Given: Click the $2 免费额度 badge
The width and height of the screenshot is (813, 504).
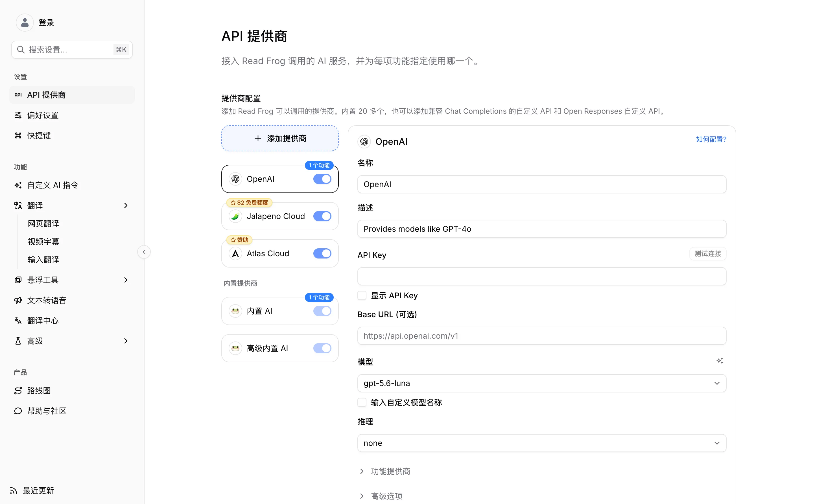Looking at the screenshot, I should click(x=250, y=203).
